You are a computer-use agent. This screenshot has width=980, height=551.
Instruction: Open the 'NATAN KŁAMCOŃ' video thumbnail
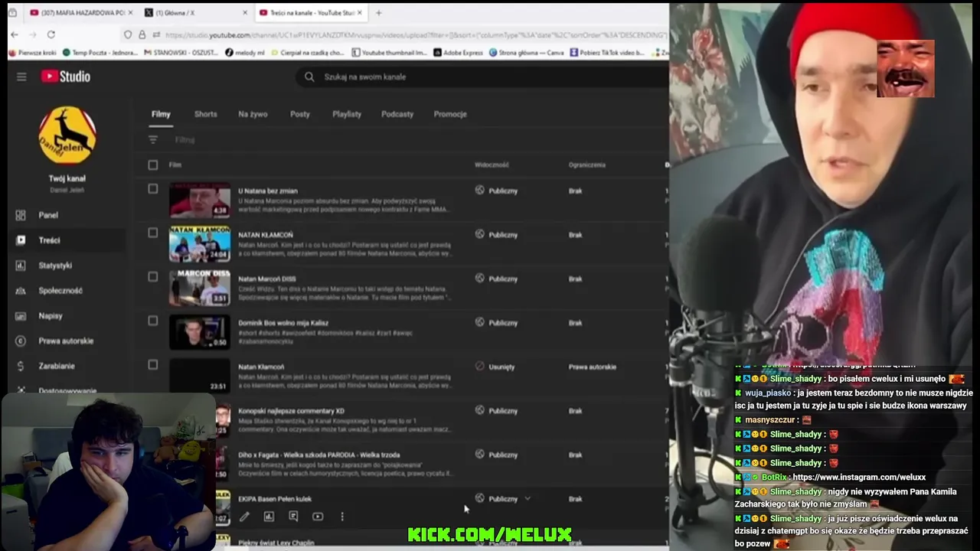[x=200, y=243]
